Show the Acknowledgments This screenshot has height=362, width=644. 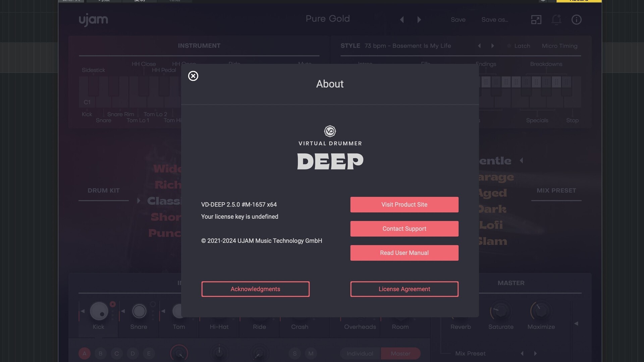pyautogui.click(x=255, y=289)
